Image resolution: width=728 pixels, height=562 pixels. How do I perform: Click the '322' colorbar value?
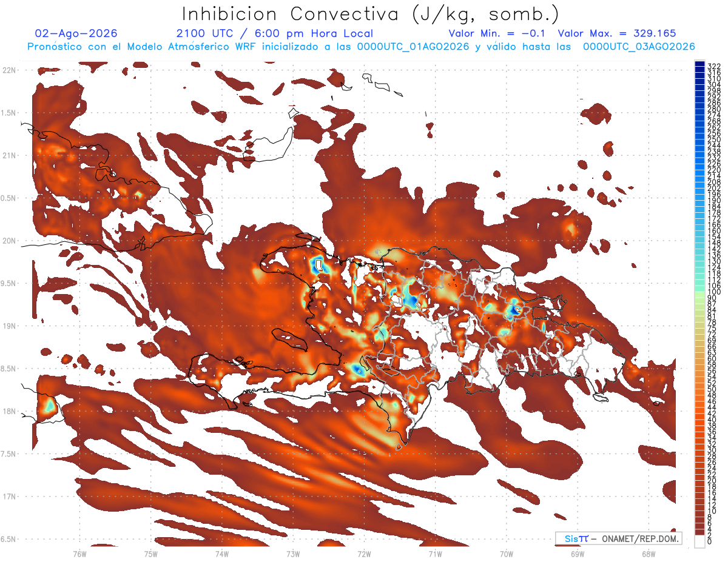(714, 66)
